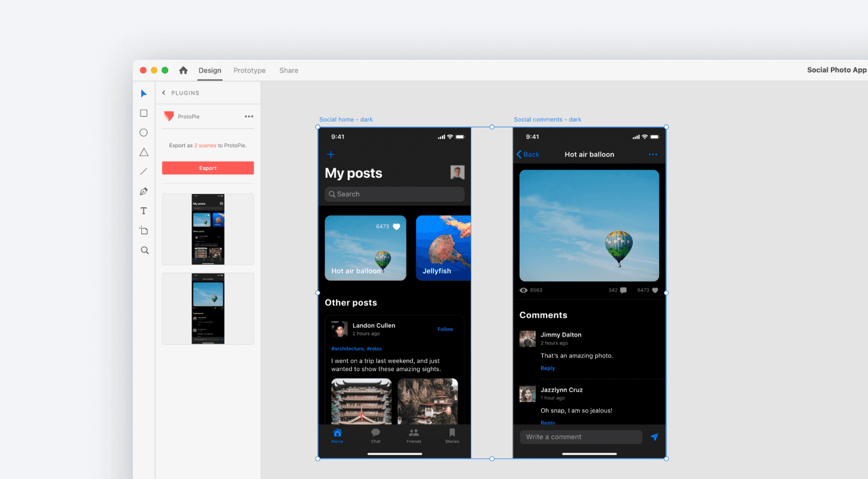The width and height of the screenshot is (868, 479).
Task: Open the Share tab
Action: tap(289, 70)
